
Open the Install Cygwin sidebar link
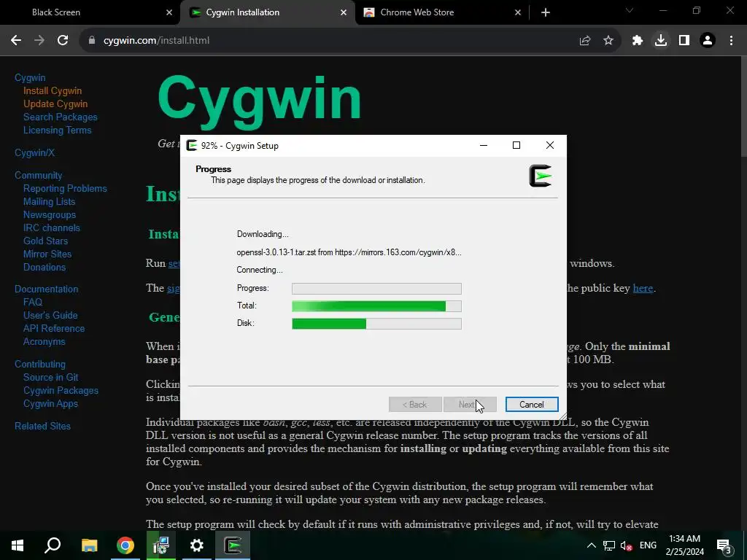click(53, 90)
